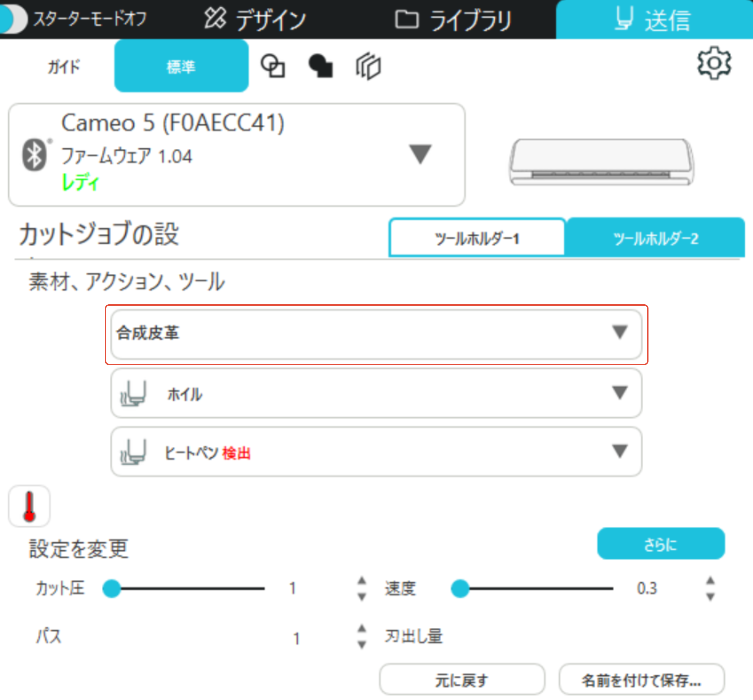The width and height of the screenshot is (753, 700).
Task: Click the さらに button
Action: pos(660,544)
